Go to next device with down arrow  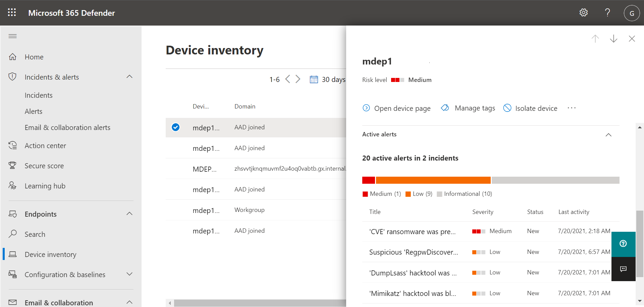[613, 39]
